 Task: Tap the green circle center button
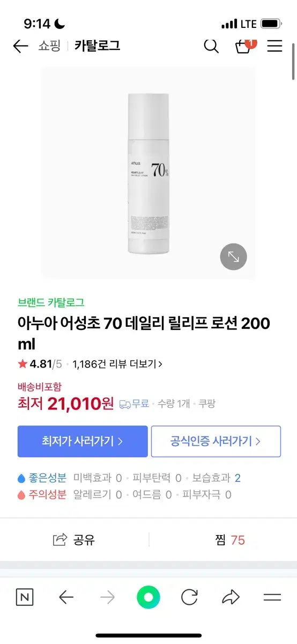pos(148,597)
